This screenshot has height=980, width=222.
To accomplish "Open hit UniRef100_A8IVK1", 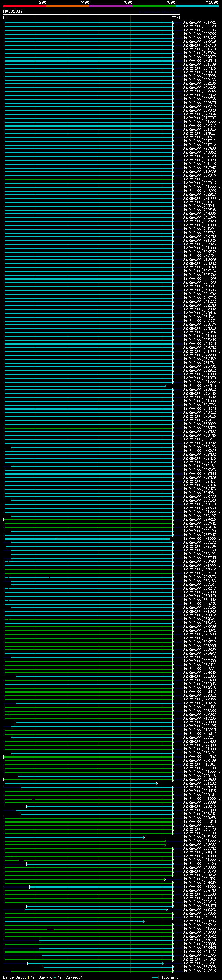I will [199, 23].
